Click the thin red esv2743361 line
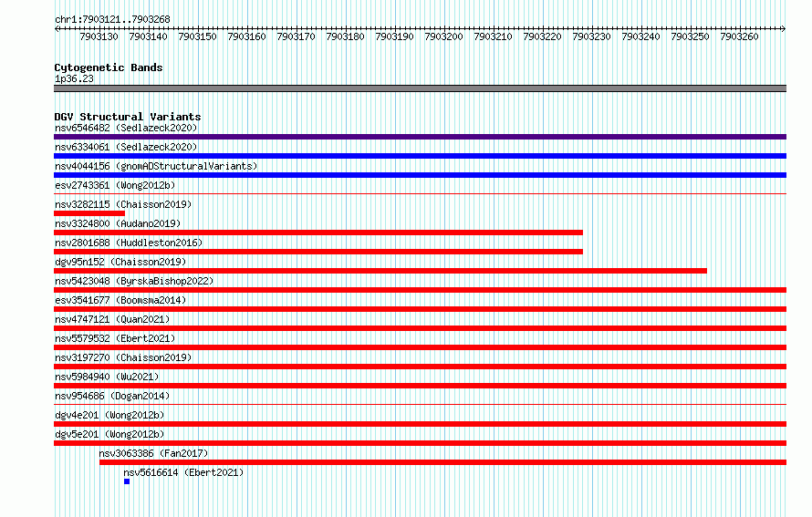This screenshot has height=517, width=812. [420, 193]
